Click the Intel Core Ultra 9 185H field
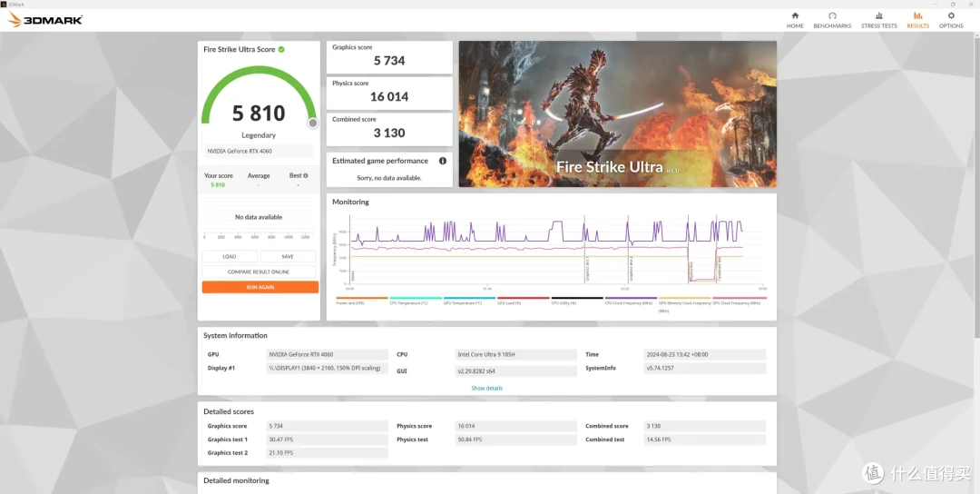The image size is (980, 494). click(515, 354)
